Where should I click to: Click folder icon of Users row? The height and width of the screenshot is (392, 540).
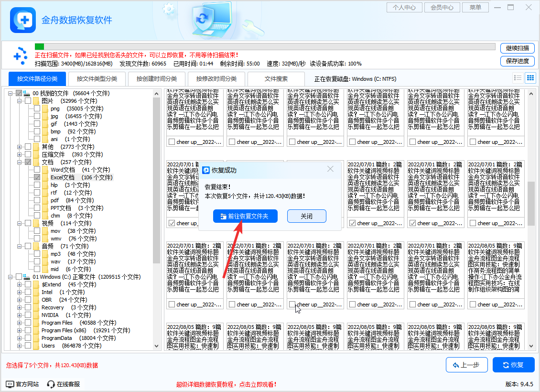[x=36, y=346]
